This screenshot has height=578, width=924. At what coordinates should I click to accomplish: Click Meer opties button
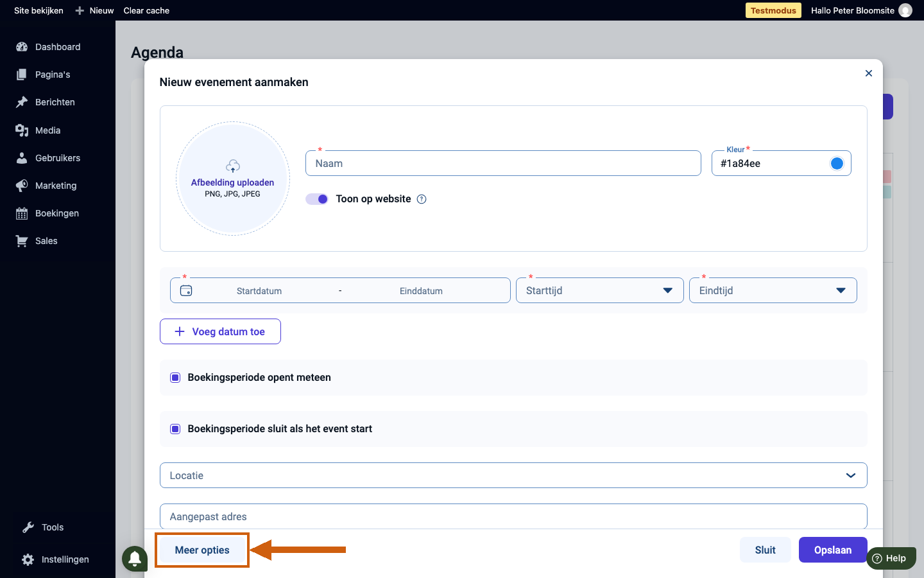point(202,550)
